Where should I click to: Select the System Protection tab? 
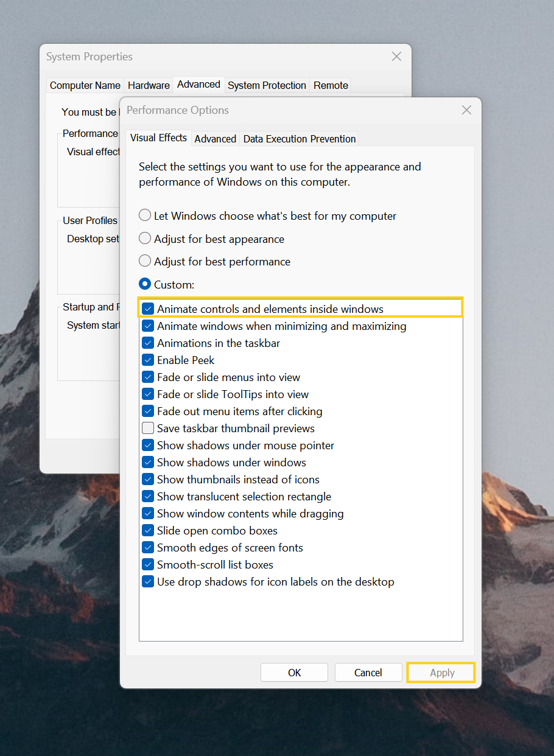pos(267,85)
